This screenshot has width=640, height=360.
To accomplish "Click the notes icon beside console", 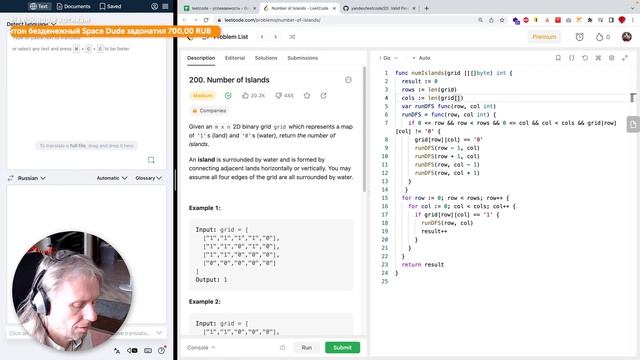I will (282, 348).
